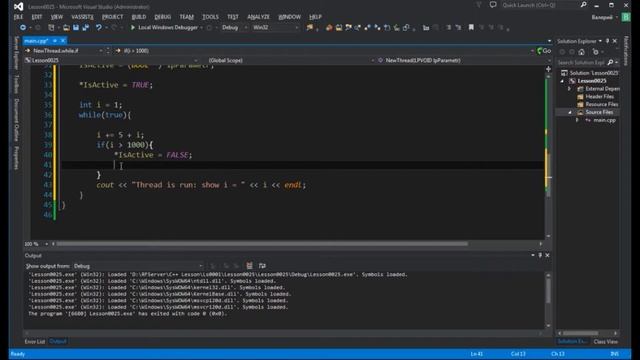Click the feedback speech bubble icon
The width and height of the screenshot is (640, 360).
[493, 5]
